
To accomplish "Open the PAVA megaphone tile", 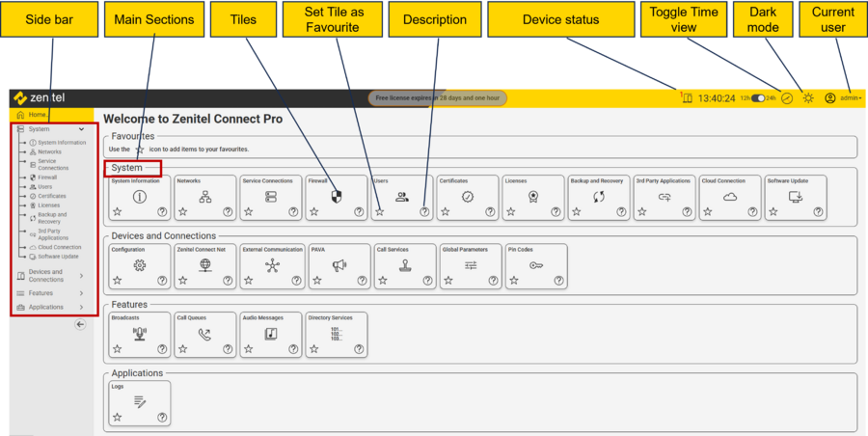I will (339, 266).
